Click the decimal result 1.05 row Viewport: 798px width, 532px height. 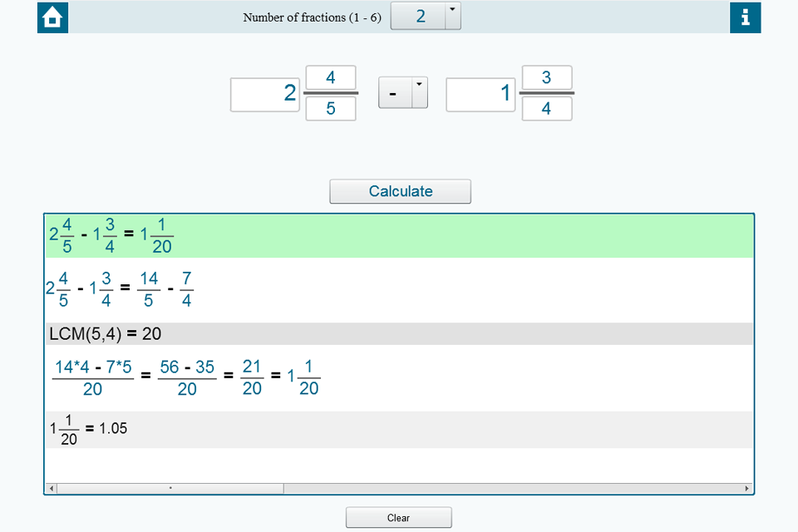(x=399, y=430)
